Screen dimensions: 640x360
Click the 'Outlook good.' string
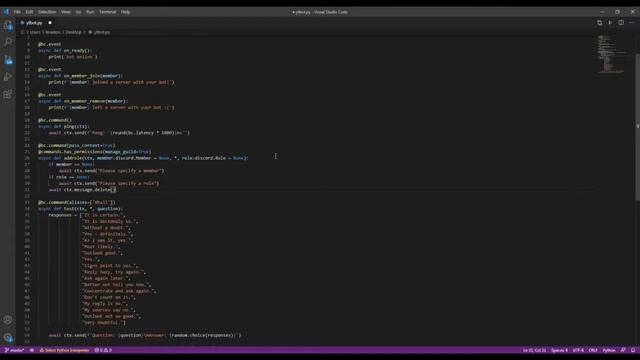pos(100,253)
